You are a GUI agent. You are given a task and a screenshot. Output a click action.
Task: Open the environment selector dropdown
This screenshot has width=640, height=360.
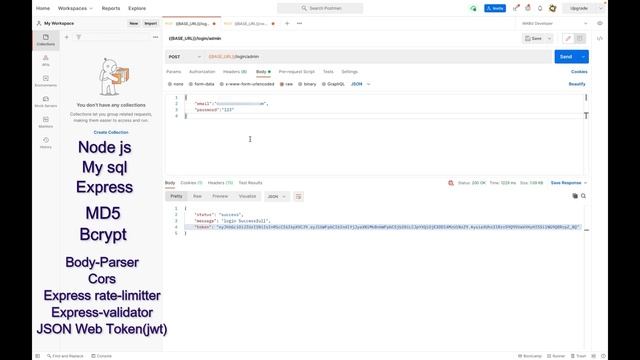click(x=555, y=23)
